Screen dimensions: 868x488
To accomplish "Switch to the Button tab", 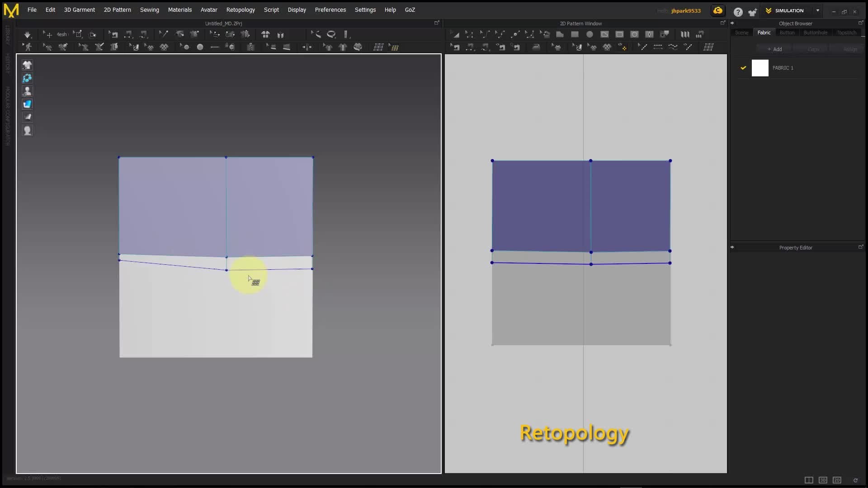I will (x=787, y=33).
